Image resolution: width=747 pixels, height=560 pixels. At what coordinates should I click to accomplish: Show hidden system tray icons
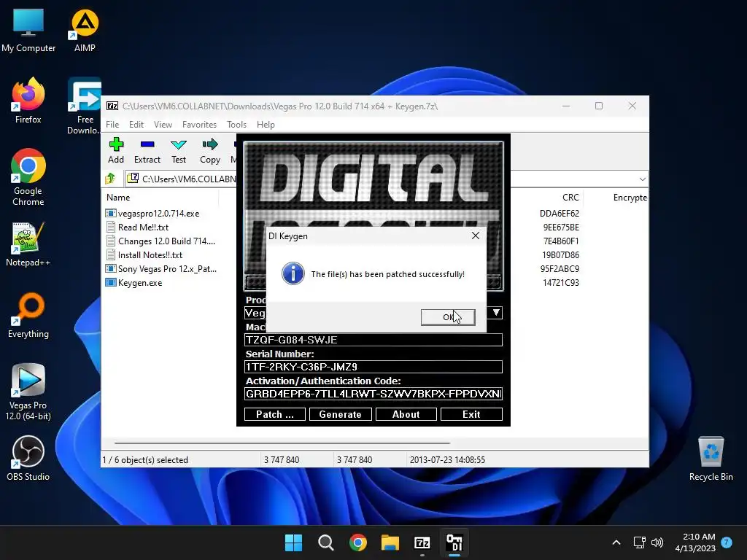(x=616, y=542)
